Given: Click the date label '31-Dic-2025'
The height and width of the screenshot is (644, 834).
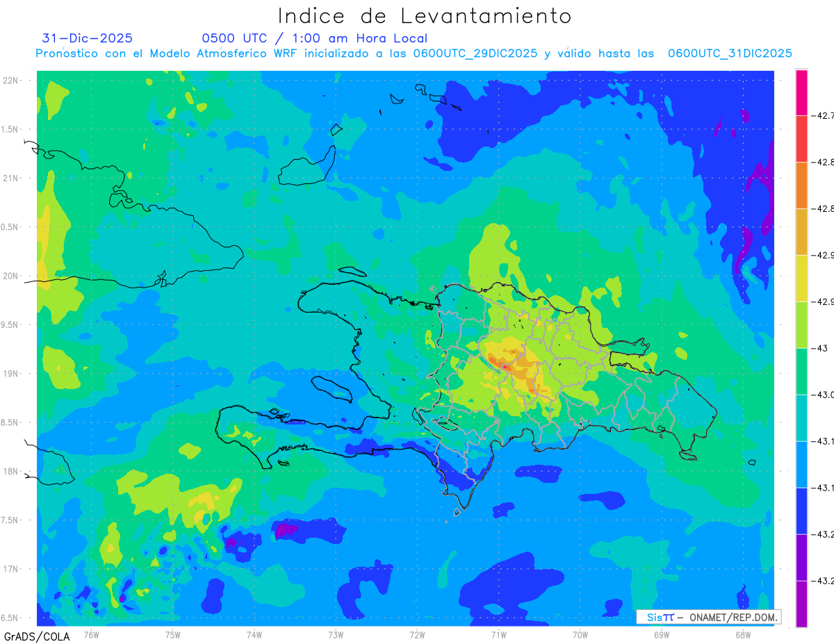Looking at the screenshot, I should click(x=88, y=38).
